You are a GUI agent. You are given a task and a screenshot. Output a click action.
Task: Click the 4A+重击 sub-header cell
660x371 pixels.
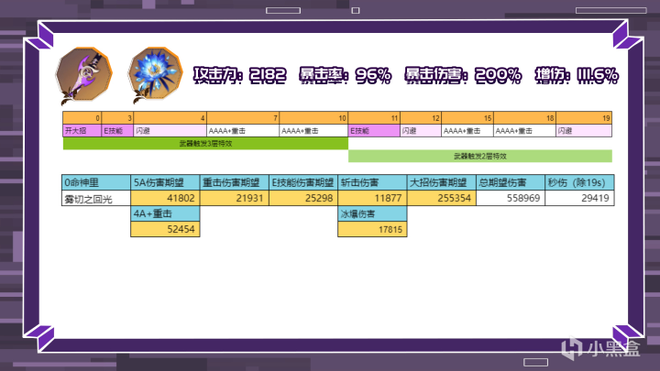tap(165, 214)
